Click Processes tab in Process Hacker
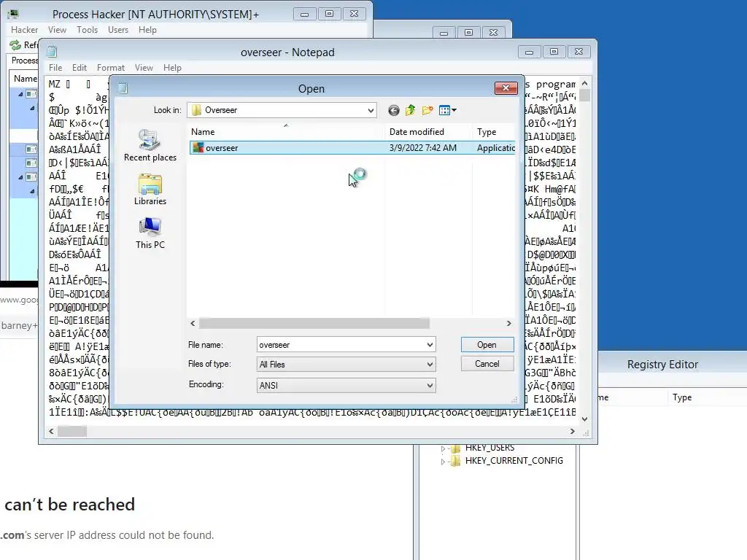The width and height of the screenshot is (747, 560). pos(25,61)
